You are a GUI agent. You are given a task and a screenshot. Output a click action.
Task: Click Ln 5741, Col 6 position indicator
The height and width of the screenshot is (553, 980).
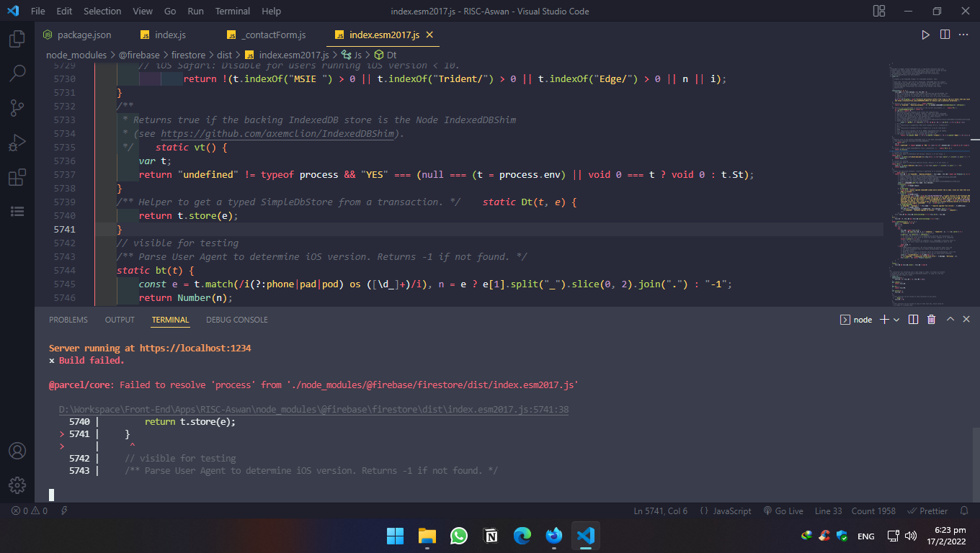[660, 511]
